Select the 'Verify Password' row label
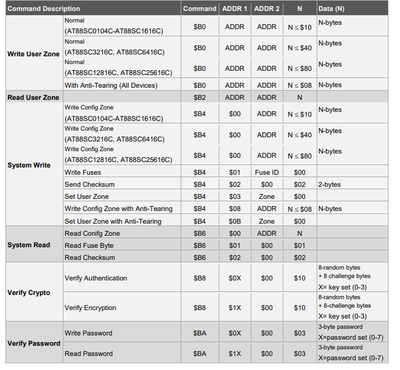 point(34,344)
